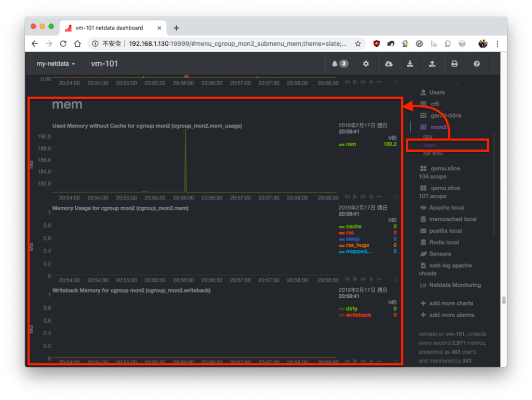Click the colorful house extension icon
The height and width of the screenshot is (400, 532).
[x=405, y=44]
